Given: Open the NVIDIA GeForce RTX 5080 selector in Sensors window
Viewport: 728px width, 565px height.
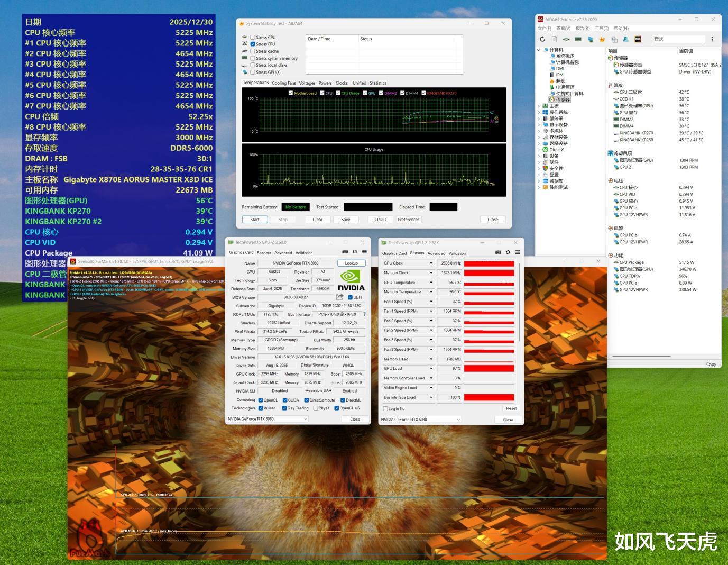Looking at the screenshot, I should tap(420, 420).
